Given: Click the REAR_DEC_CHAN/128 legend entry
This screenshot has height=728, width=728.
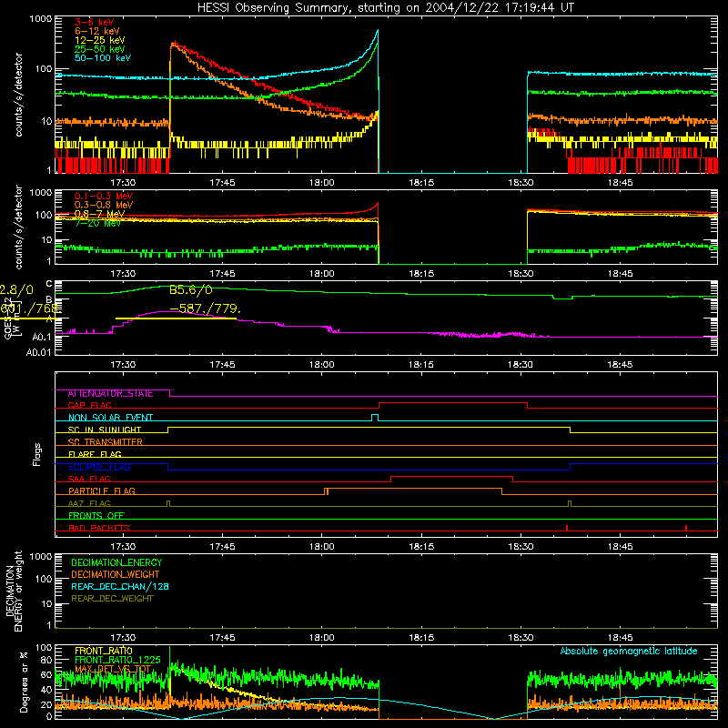Looking at the screenshot, I should click(x=120, y=587).
